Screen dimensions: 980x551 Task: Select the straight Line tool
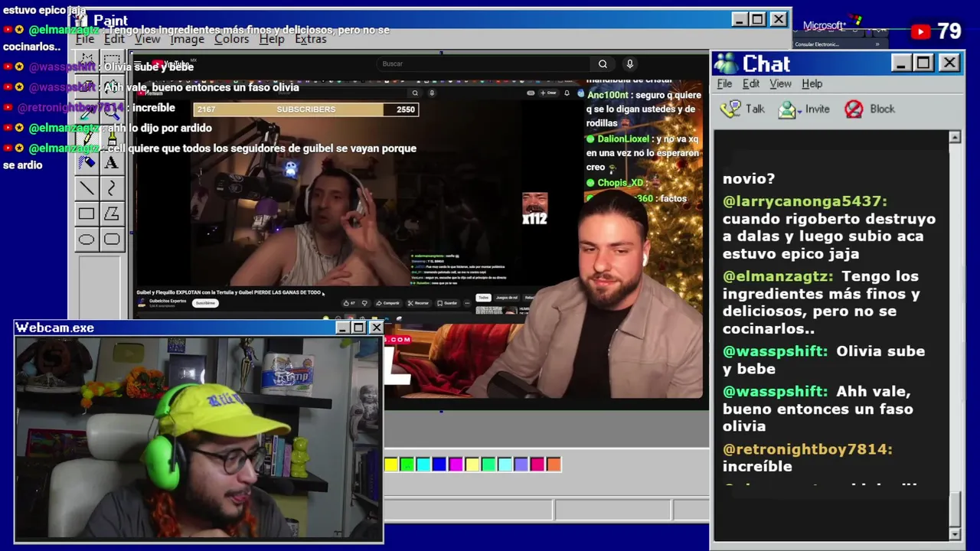(x=87, y=188)
